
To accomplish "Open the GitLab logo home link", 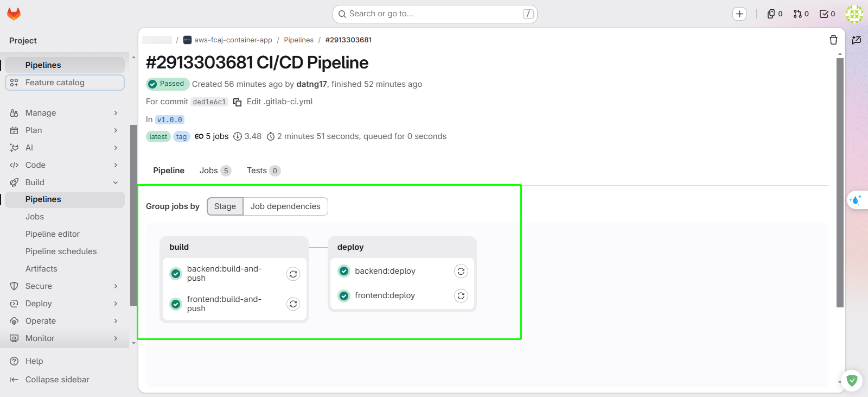I will point(14,14).
